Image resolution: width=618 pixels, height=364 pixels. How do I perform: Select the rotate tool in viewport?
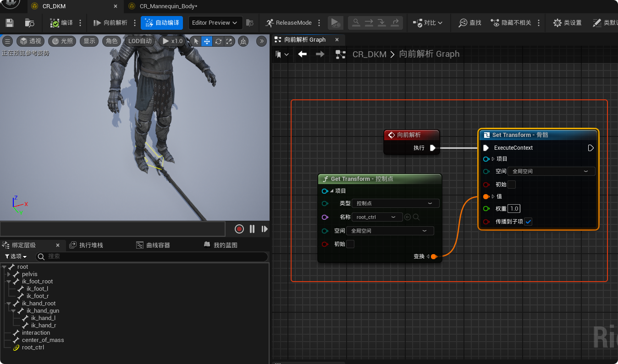tap(218, 41)
